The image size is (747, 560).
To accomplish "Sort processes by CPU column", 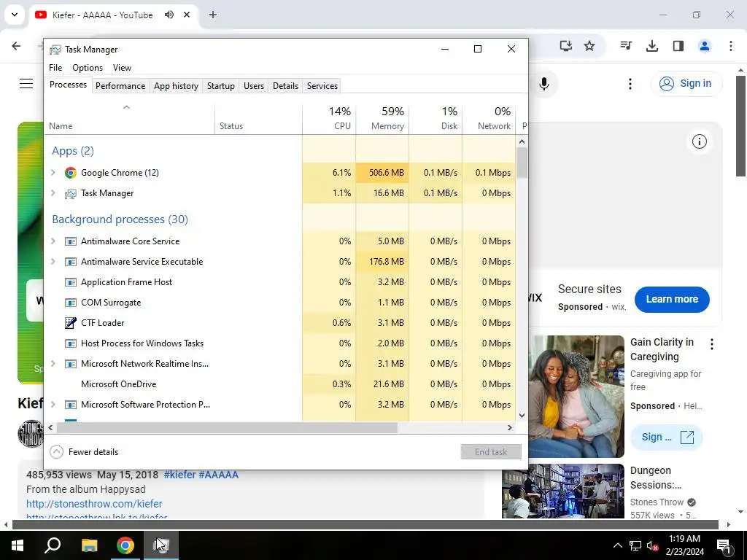I will tap(329, 118).
